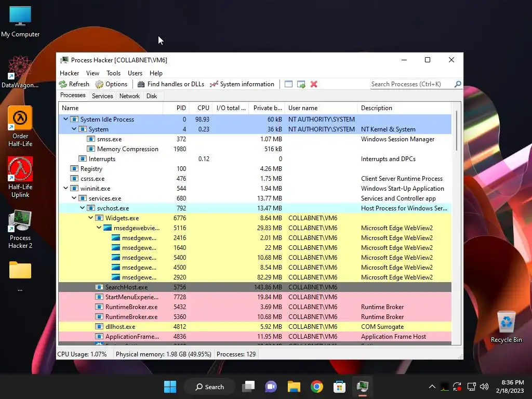Open the Recycle Bin
The height and width of the screenshot is (399, 532).
[506, 327]
